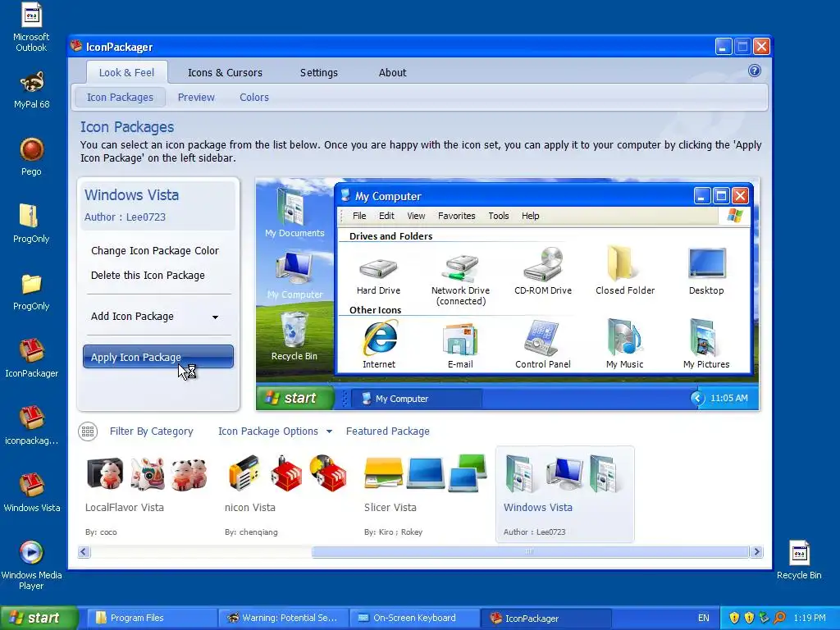Switch to the Look & Feel tab
The width and height of the screenshot is (840, 630).
(126, 72)
